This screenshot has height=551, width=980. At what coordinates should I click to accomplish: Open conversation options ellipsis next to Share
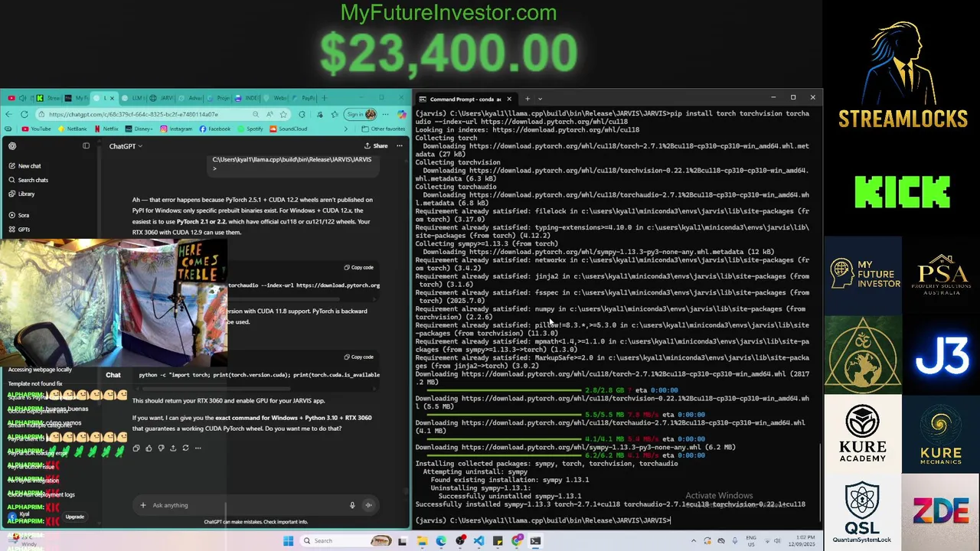(x=400, y=145)
